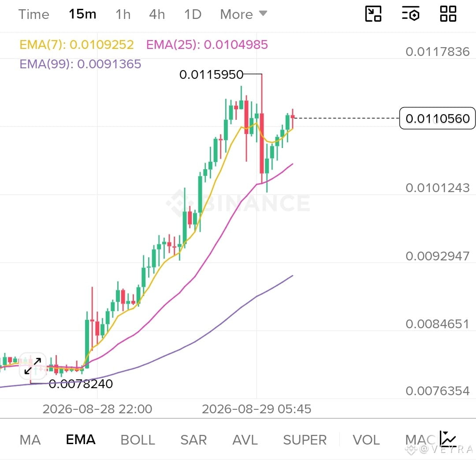Enable the SAR indicator
Image resolution: width=476 pixels, height=460 pixels.
click(193, 440)
